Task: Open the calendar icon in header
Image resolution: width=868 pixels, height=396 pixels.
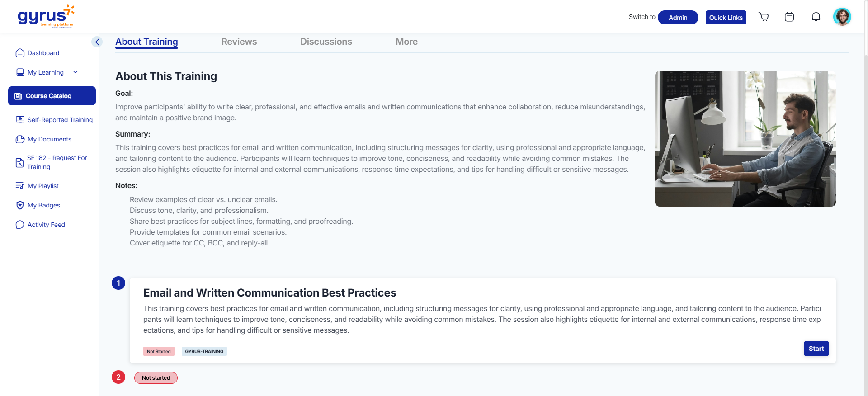Action: click(789, 17)
